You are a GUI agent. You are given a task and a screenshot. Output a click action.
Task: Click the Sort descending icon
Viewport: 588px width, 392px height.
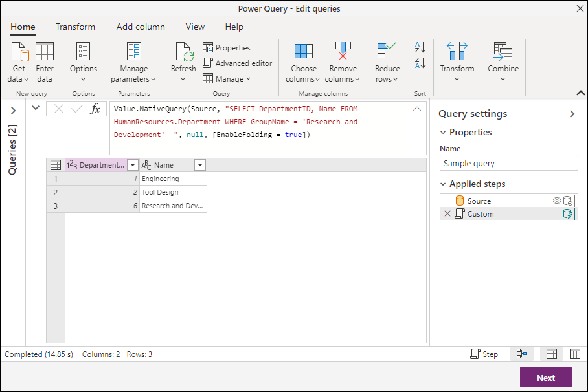pyautogui.click(x=420, y=63)
